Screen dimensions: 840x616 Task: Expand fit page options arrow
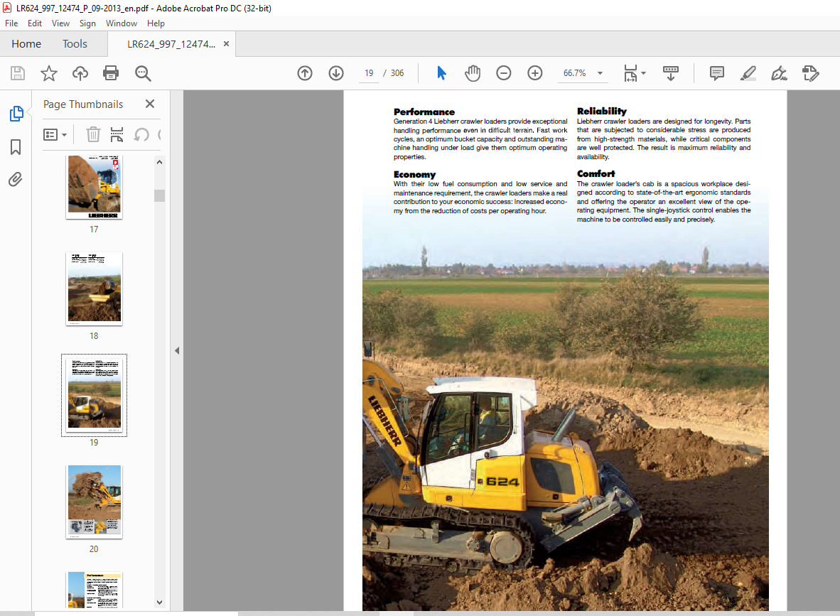point(643,73)
